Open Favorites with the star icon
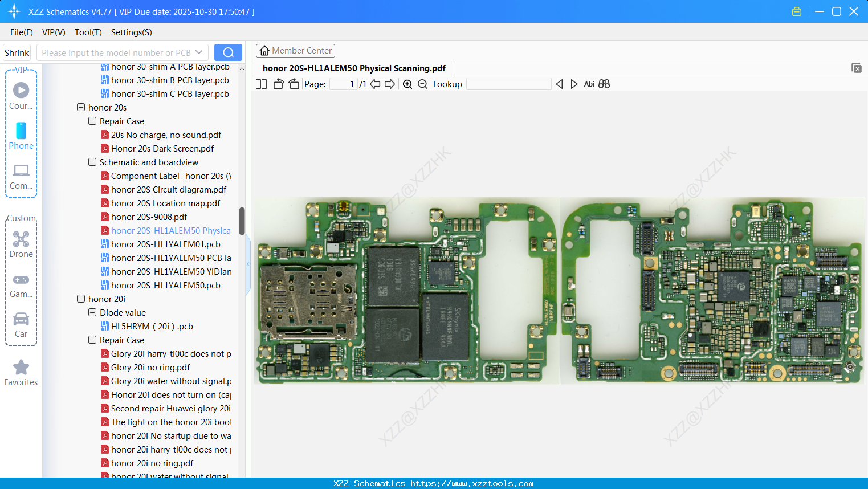This screenshot has height=489, width=868. point(21,373)
